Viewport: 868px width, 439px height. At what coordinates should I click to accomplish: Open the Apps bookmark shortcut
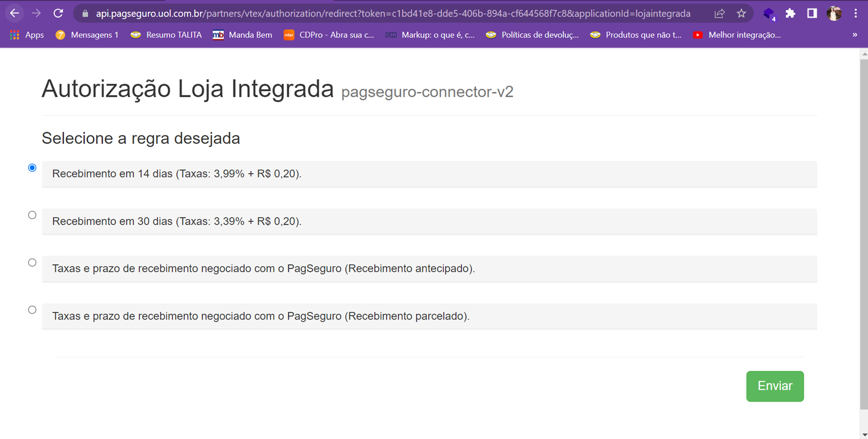[27, 35]
